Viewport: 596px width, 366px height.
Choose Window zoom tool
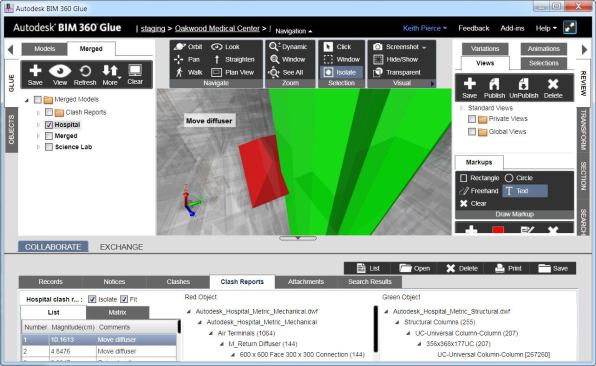[x=287, y=59]
